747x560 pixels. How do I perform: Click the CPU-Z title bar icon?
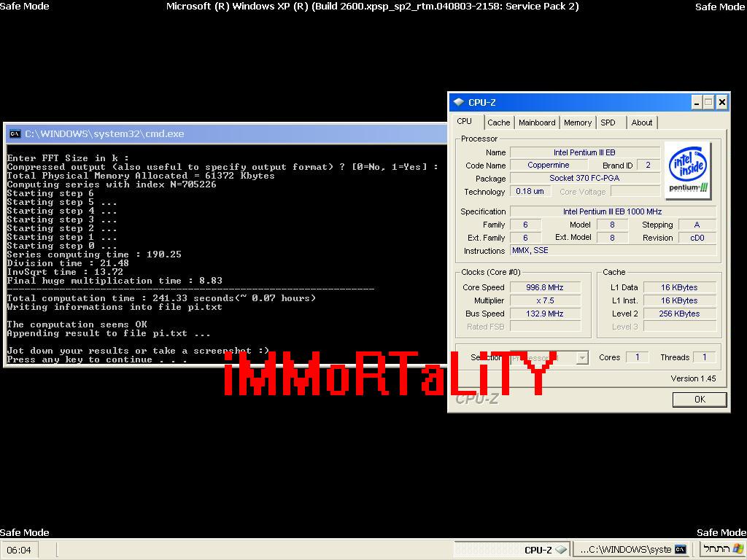[458, 102]
